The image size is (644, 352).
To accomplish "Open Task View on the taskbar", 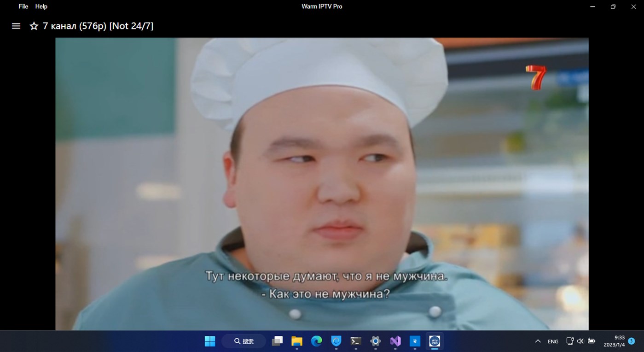I will (277, 341).
